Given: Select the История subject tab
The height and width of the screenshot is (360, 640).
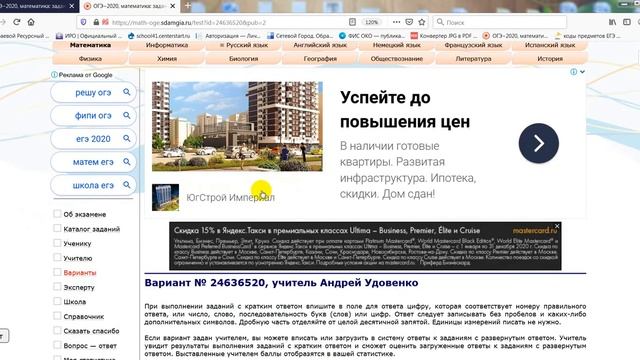Looking at the screenshot, I should [550, 59].
